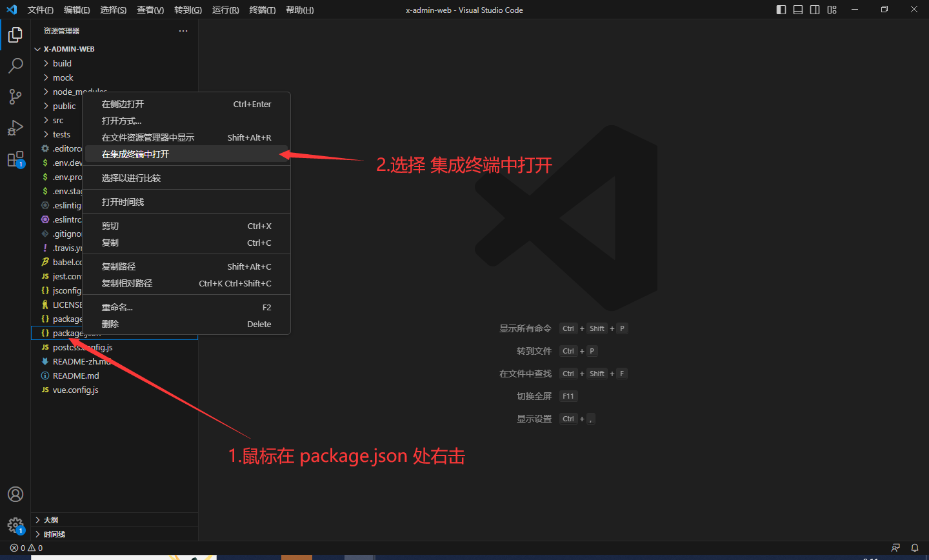This screenshot has width=929, height=560.
Task: Open the 运行(R) menu
Action: click(225, 10)
